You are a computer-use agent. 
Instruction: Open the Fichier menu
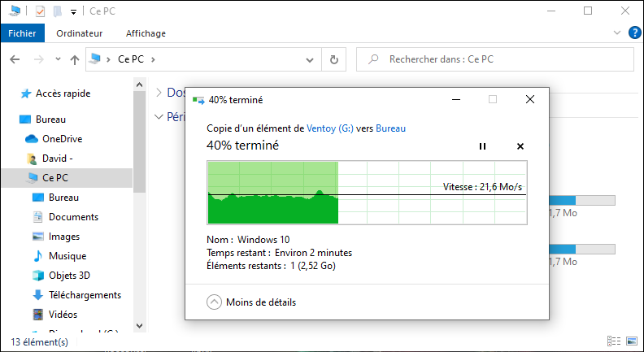click(22, 33)
